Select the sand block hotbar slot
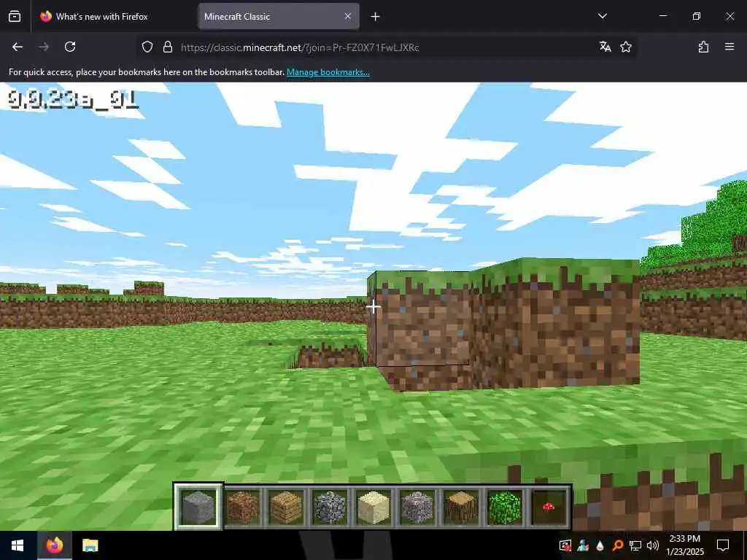 [373, 507]
